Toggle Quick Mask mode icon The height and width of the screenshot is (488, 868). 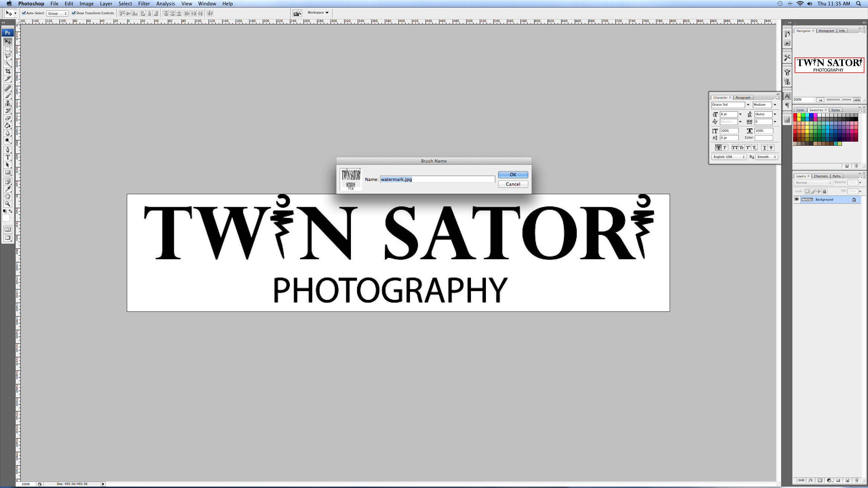[x=8, y=229]
